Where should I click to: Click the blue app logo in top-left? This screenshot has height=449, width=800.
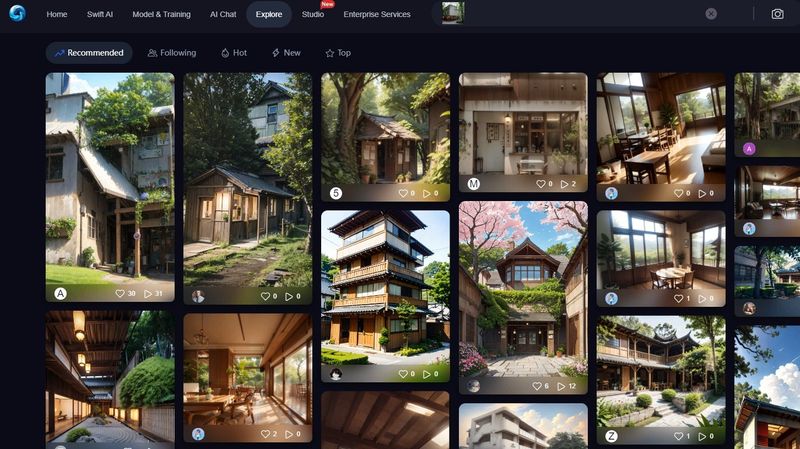pyautogui.click(x=17, y=14)
